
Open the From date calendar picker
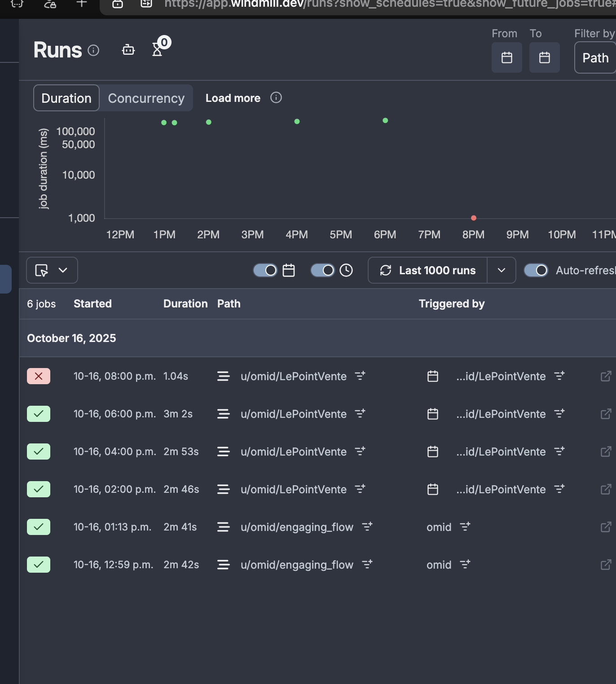point(506,57)
